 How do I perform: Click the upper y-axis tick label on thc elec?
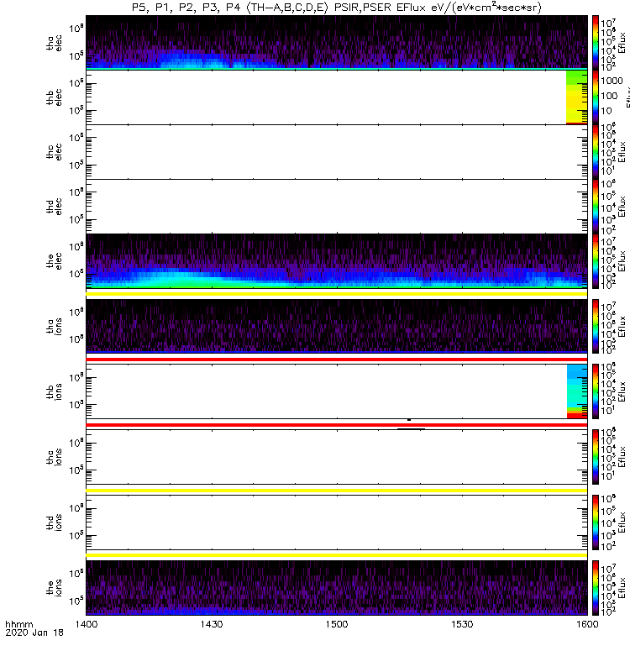click(76, 138)
